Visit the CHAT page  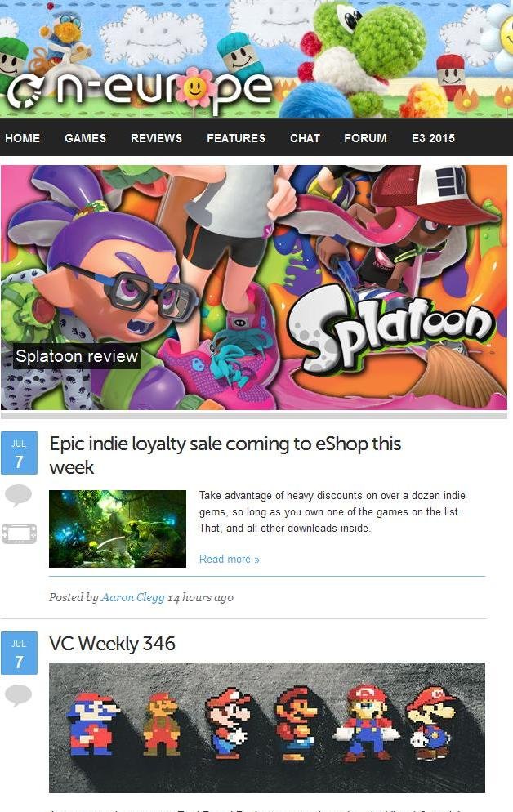click(x=305, y=138)
